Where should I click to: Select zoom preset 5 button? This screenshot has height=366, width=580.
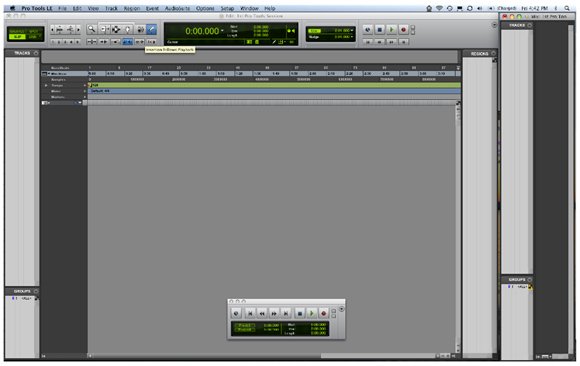point(77,42)
